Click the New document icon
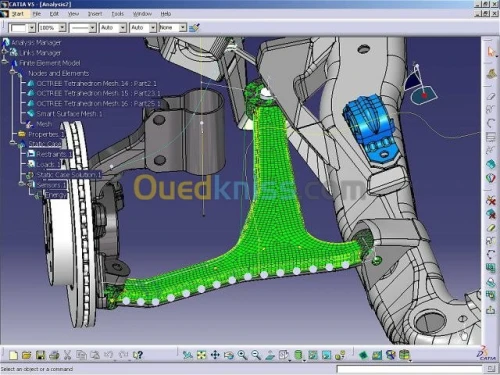Screen dimensions: 500x375 click(x=13, y=355)
